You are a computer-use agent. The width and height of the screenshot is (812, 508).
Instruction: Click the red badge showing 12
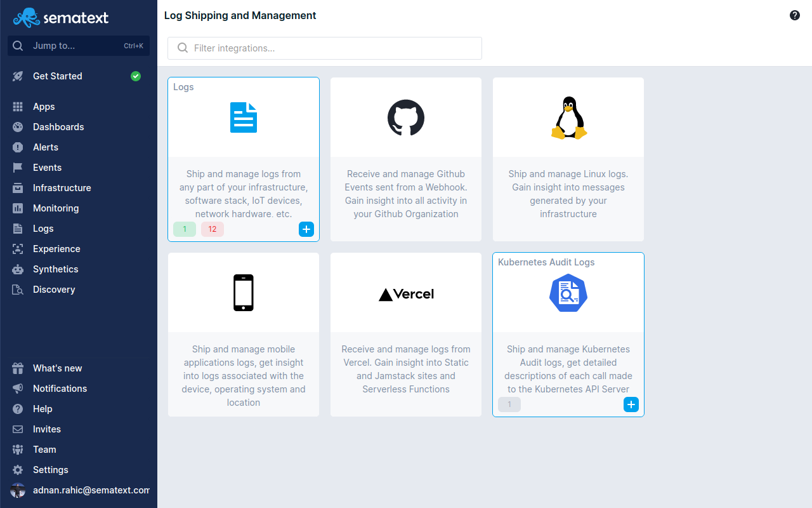coord(213,229)
